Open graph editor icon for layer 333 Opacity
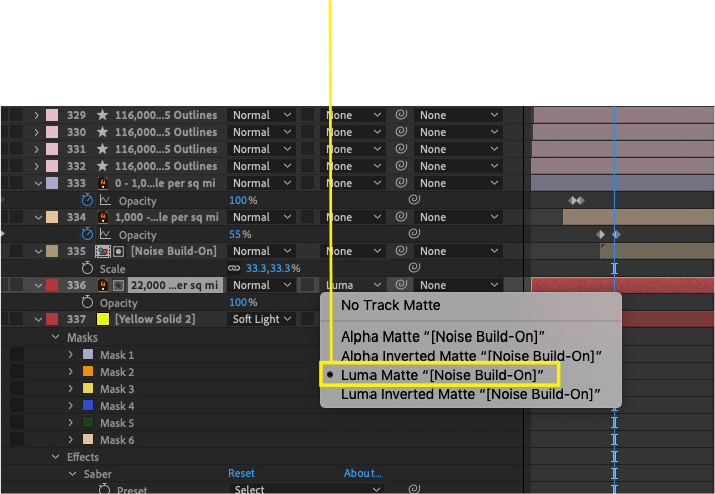The height and width of the screenshot is (494, 715). 105,200
